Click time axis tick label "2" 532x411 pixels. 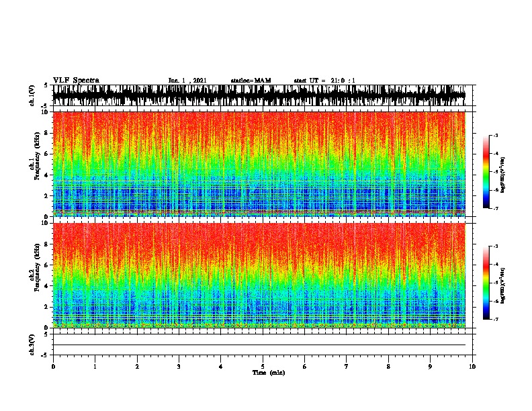137,367
